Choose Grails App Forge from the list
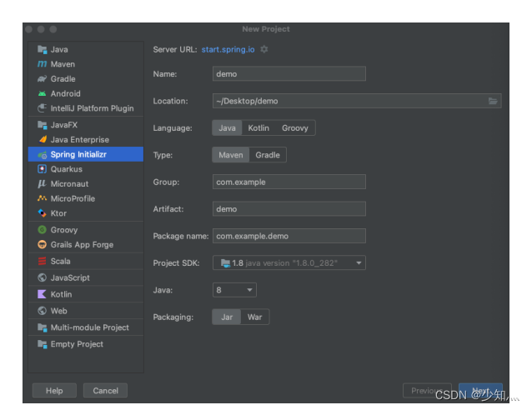This screenshot has width=532, height=410. point(86,244)
